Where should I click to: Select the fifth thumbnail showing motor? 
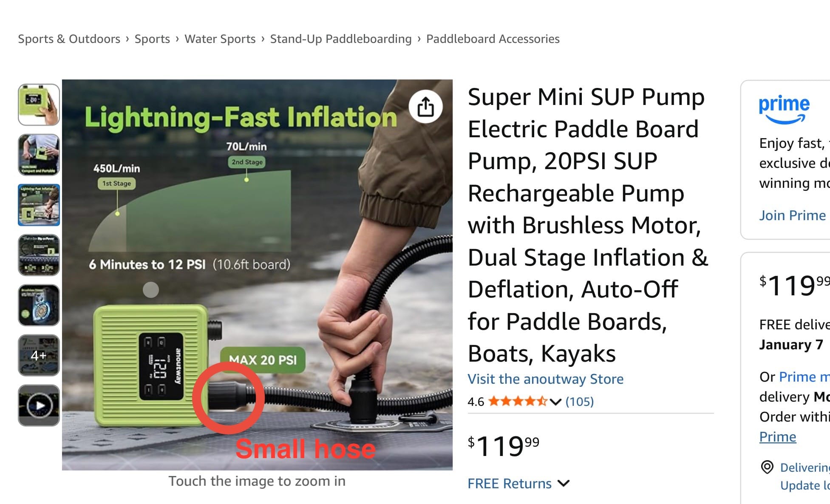pyautogui.click(x=39, y=305)
